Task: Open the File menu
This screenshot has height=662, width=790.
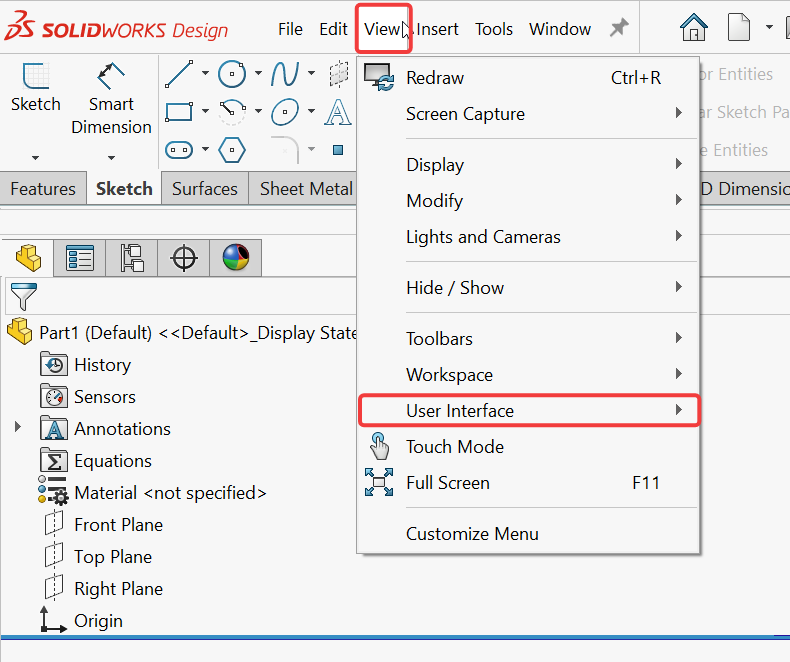Action: [290, 29]
